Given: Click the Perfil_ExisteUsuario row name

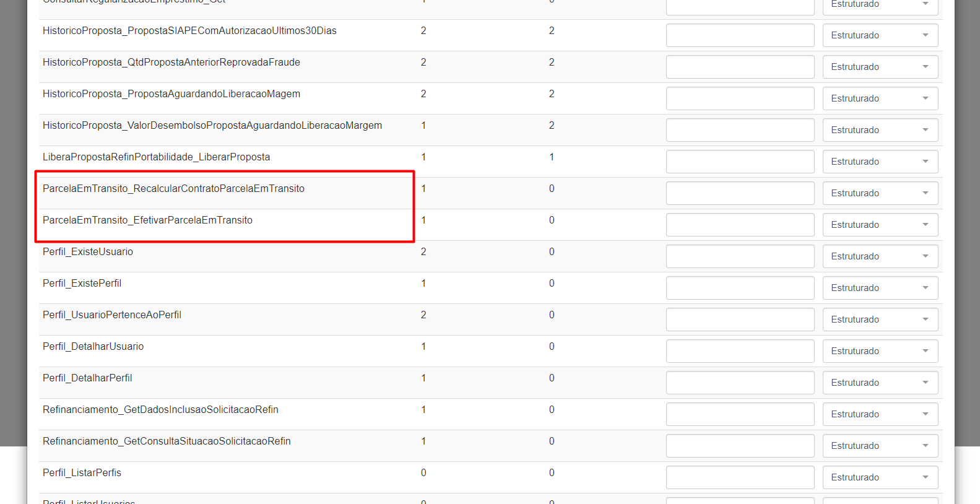Looking at the screenshot, I should (88, 252).
